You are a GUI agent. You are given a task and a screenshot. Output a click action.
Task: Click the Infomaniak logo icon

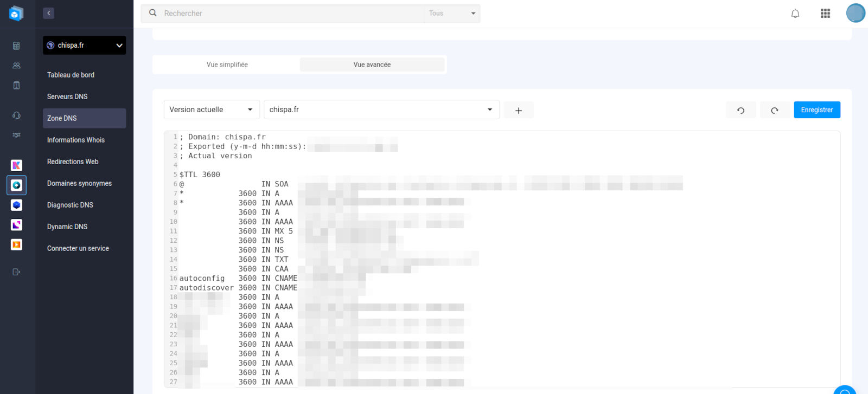(16, 14)
